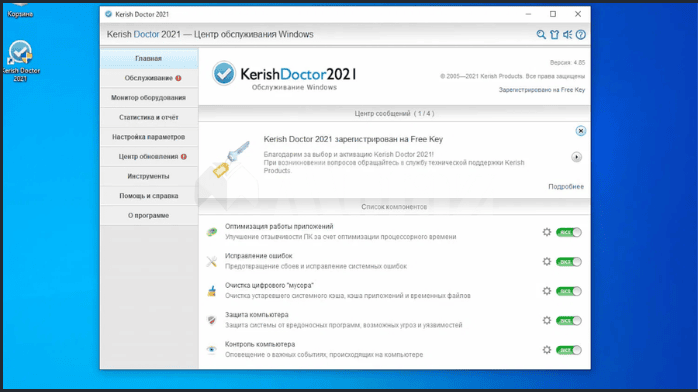This screenshot has width=698, height=392.
Task: Click the key icon in the message panel
Action: 231,159
